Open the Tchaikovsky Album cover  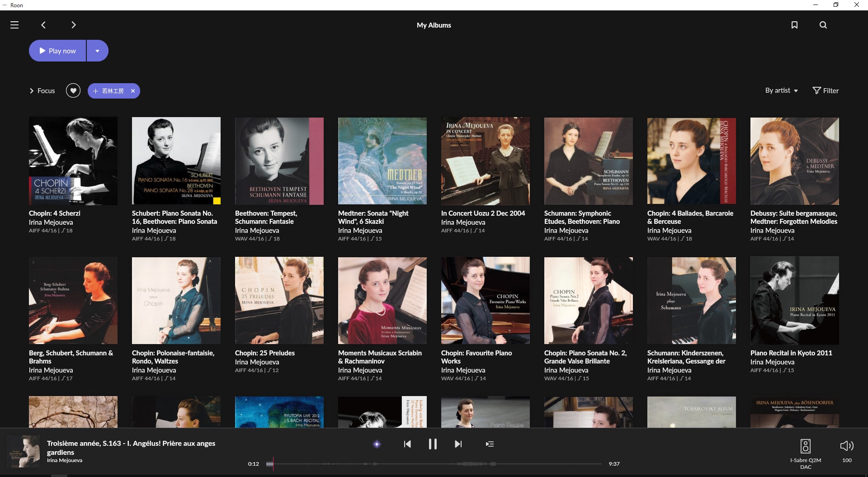[692, 412]
